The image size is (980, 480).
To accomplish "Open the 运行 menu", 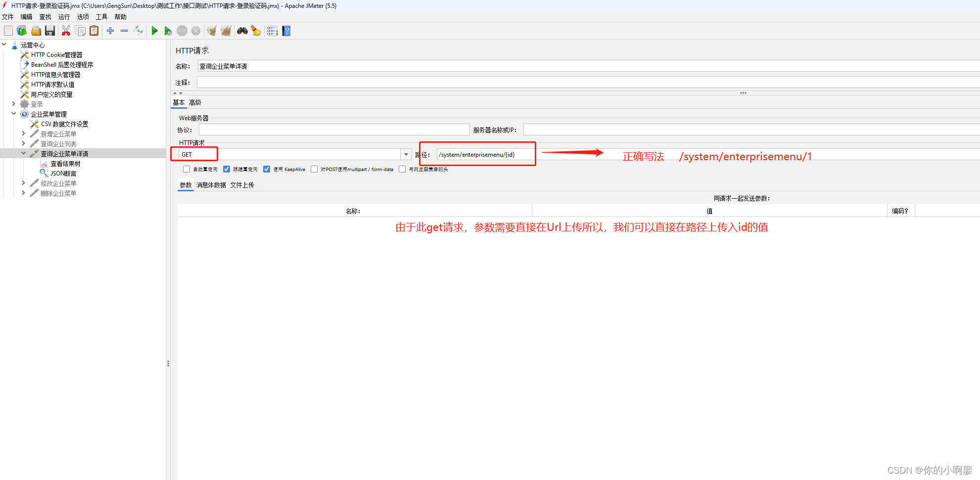I will [x=64, y=17].
